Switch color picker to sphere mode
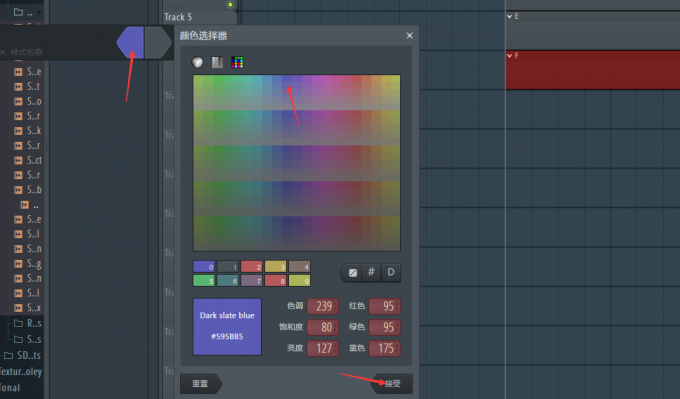The image size is (680, 399). pyautogui.click(x=197, y=62)
